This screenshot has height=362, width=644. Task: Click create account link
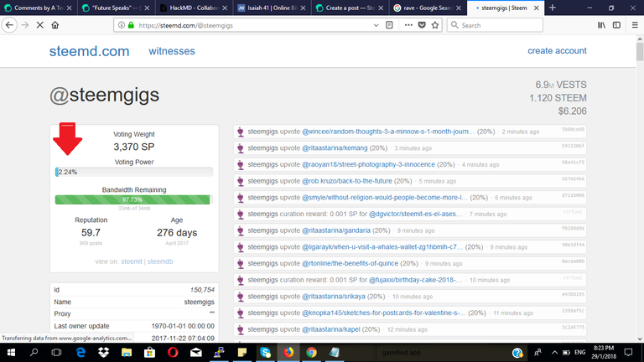[x=557, y=50]
